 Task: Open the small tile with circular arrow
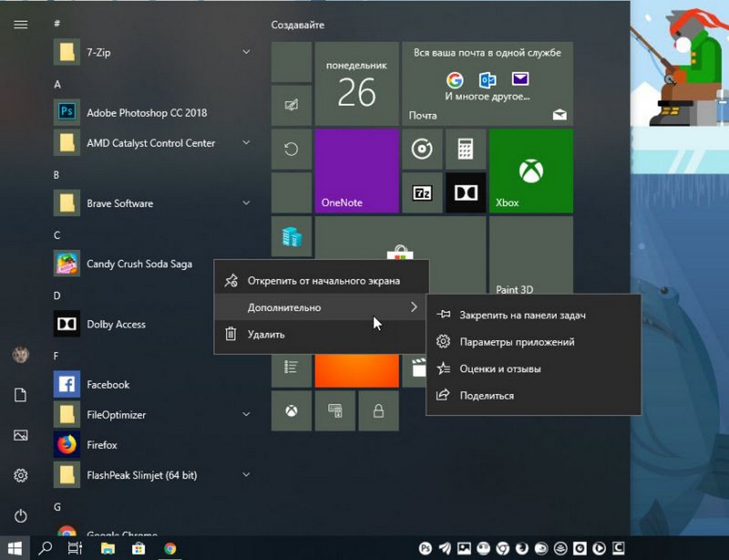coord(291,149)
